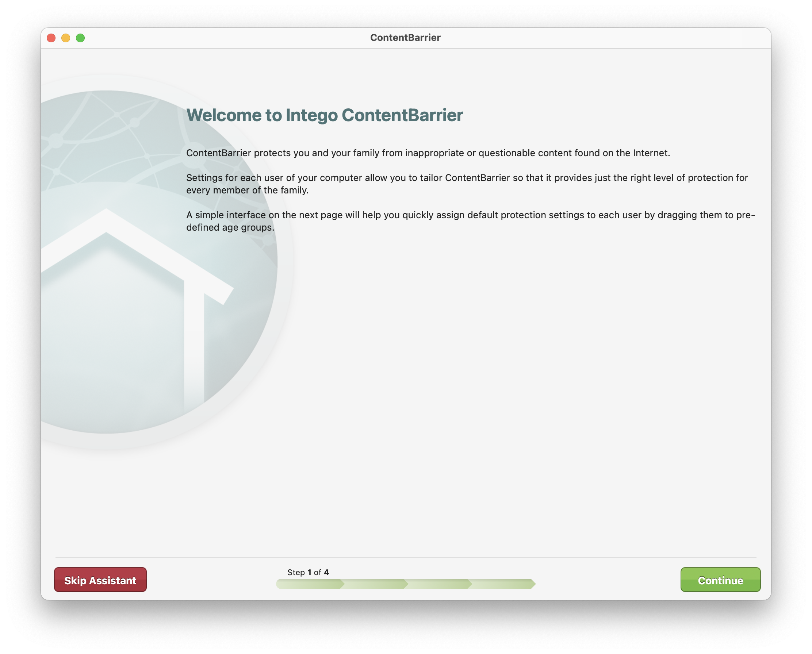Click the third progress step segment
This screenshot has height=654, width=812.
(x=438, y=584)
